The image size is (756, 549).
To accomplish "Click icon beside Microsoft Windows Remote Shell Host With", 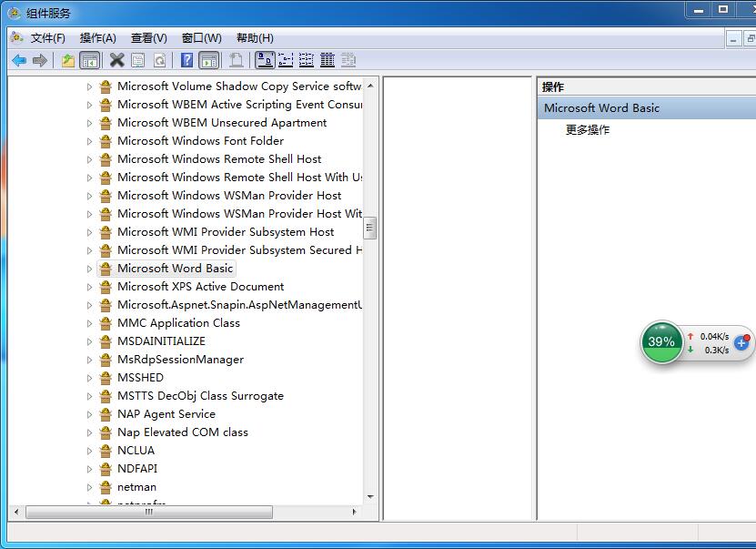I will tap(106, 178).
